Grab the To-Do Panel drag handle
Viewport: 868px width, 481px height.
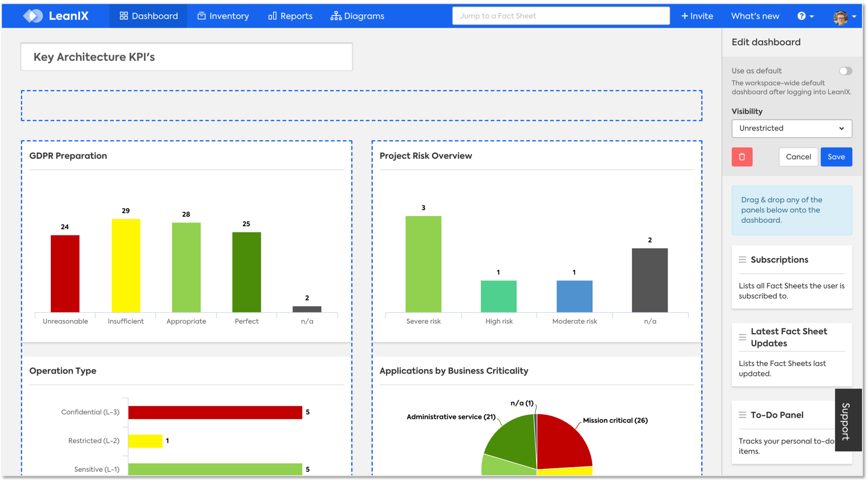[742, 415]
